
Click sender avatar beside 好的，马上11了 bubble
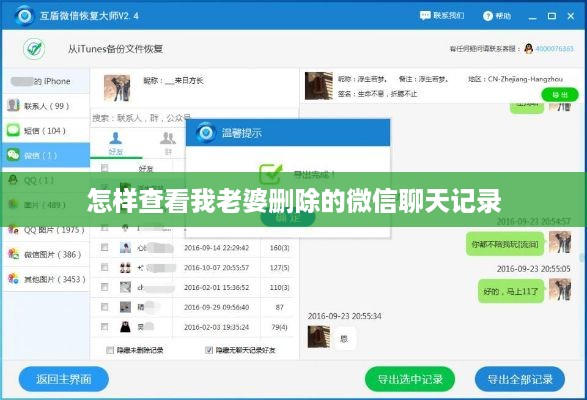(560, 289)
